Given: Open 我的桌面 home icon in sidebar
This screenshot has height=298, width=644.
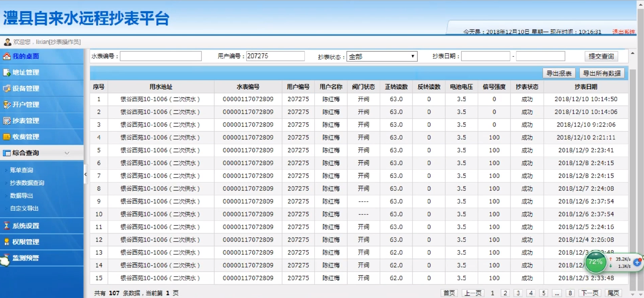Looking at the screenshot, I should coord(7,56).
